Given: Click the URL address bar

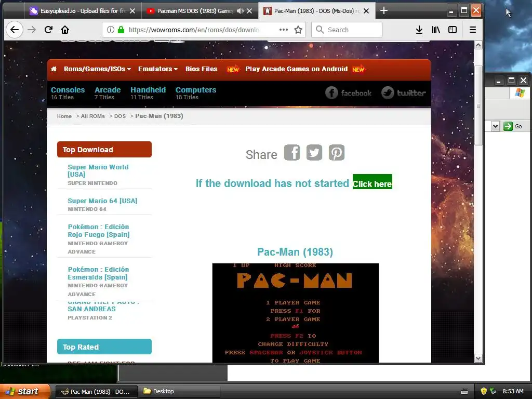Looking at the screenshot, I should (193, 30).
